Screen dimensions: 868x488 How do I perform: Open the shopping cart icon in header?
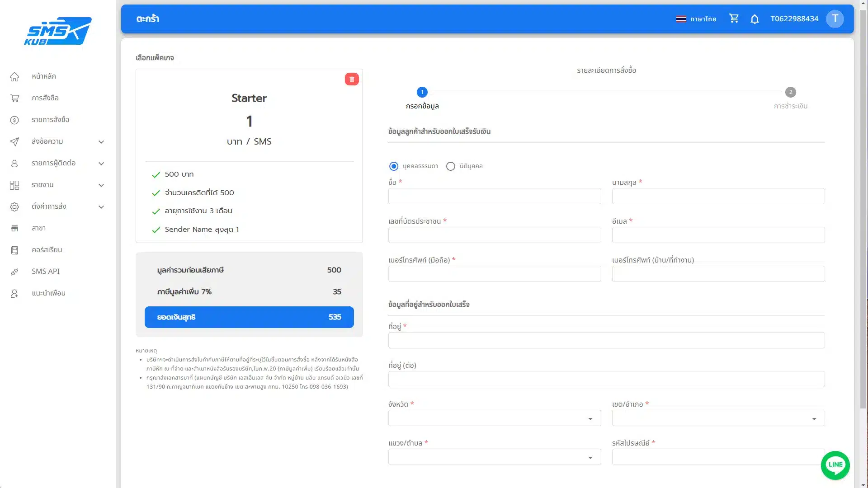(734, 19)
